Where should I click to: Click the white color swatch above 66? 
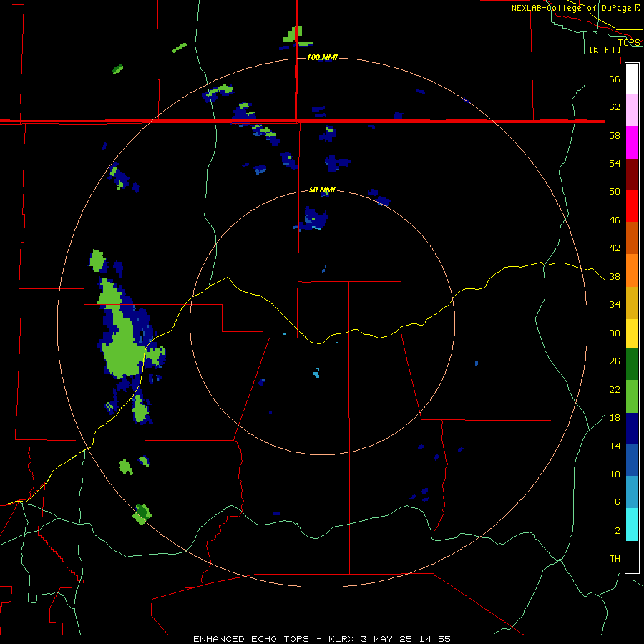632,79
